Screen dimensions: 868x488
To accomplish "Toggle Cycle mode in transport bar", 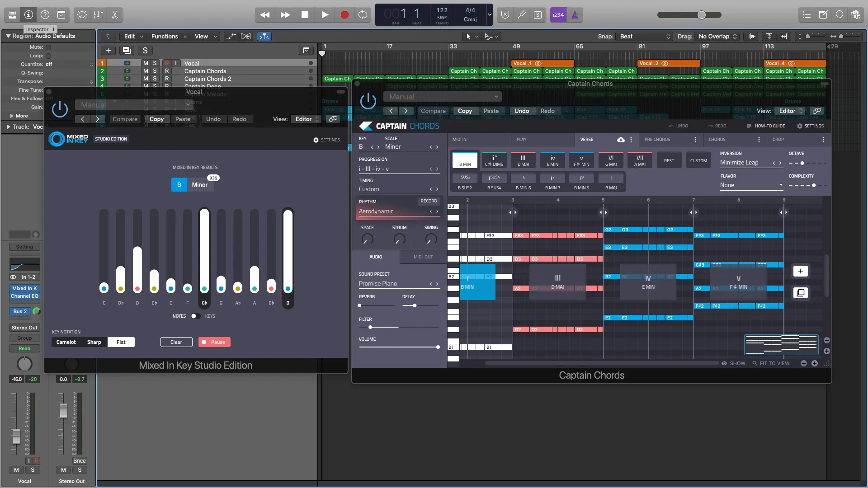I will coord(363,15).
